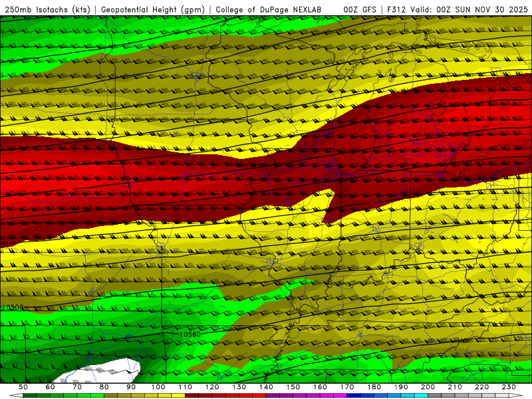
Task: Click the dark red swatch just past 110
Action: (x=192, y=396)
